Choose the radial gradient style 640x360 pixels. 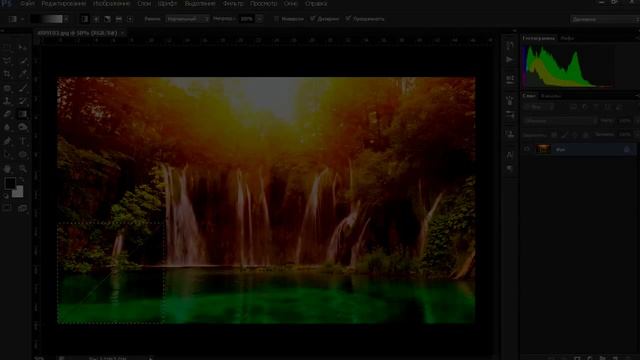pyautogui.click(x=96, y=19)
